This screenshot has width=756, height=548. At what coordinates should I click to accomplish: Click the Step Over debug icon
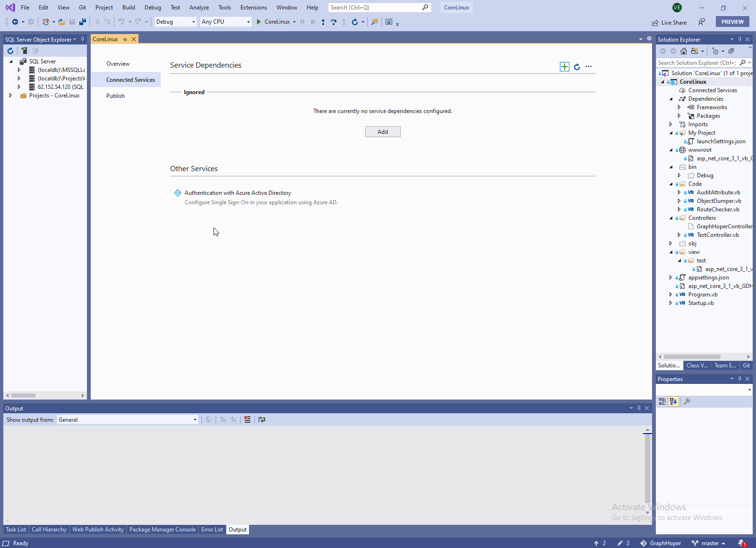tap(334, 22)
